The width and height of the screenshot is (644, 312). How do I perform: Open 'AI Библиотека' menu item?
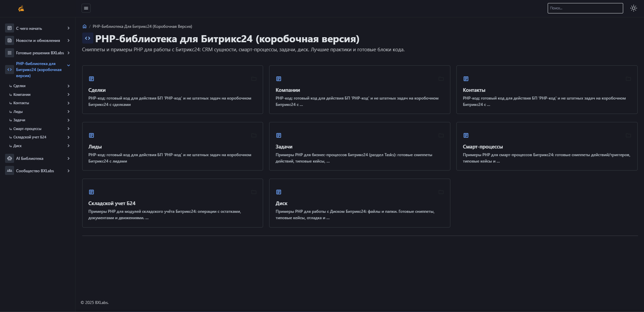point(30,159)
